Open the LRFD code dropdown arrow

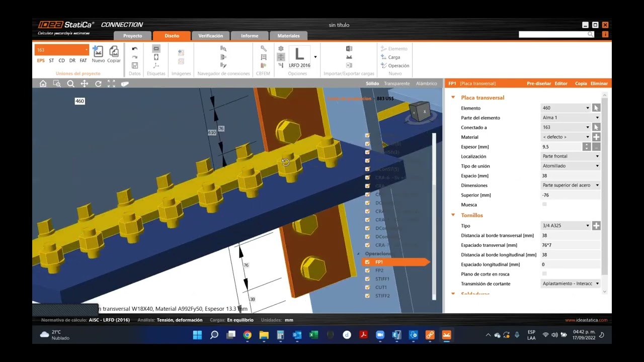click(x=315, y=57)
